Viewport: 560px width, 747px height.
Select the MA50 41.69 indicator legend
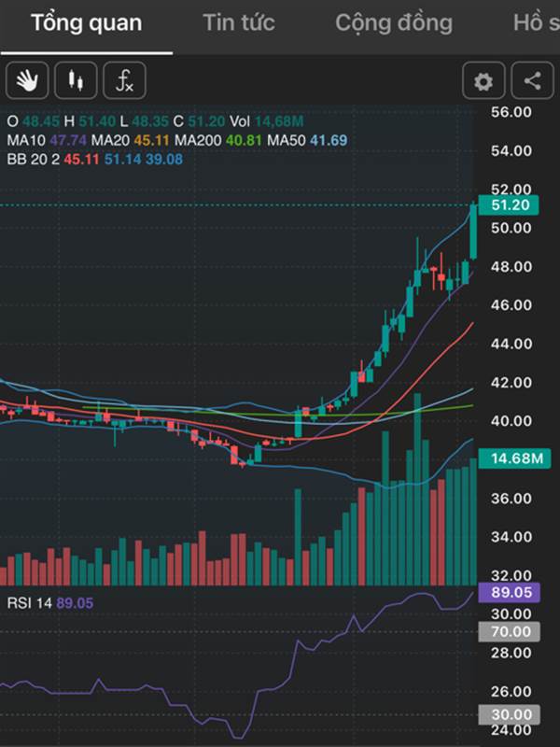pos(307,141)
